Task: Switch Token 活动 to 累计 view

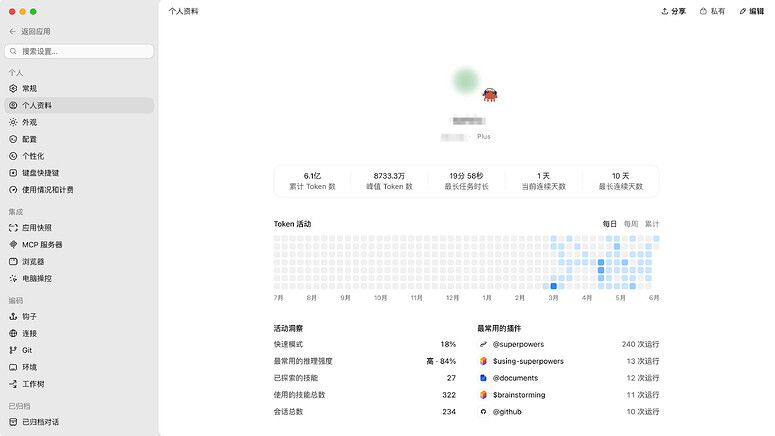Action: (x=652, y=224)
